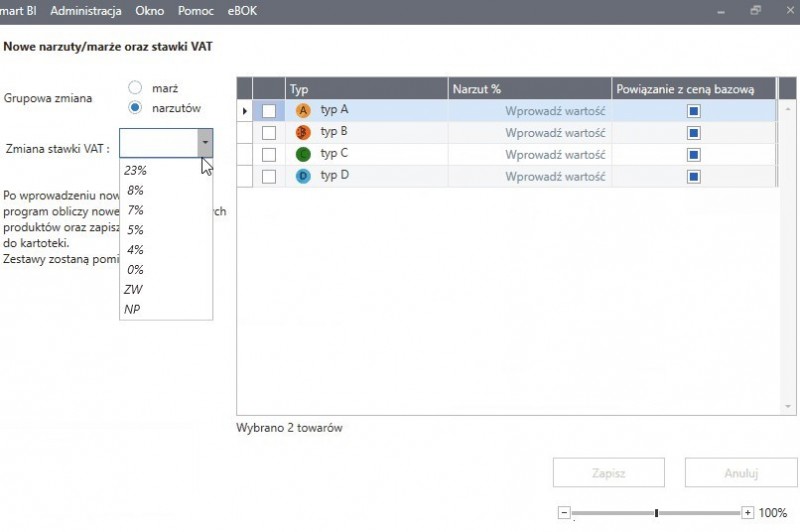The width and height of the screenshot is (800, 532).
Task: Click the red typ B icon
Action: pos(303,133)
